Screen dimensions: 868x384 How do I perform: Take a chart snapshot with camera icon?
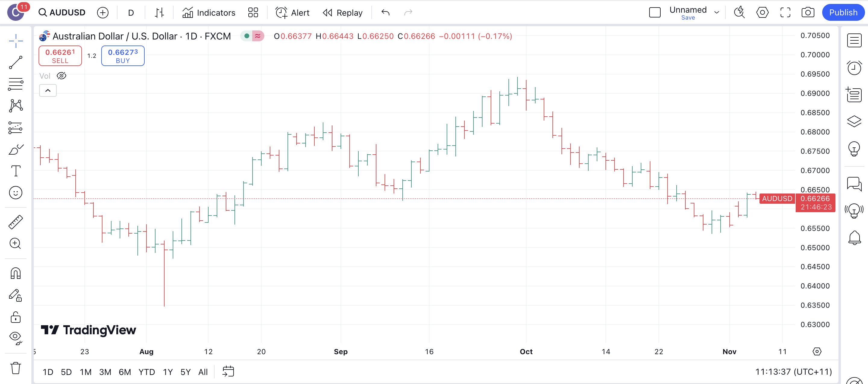point(808,13)
